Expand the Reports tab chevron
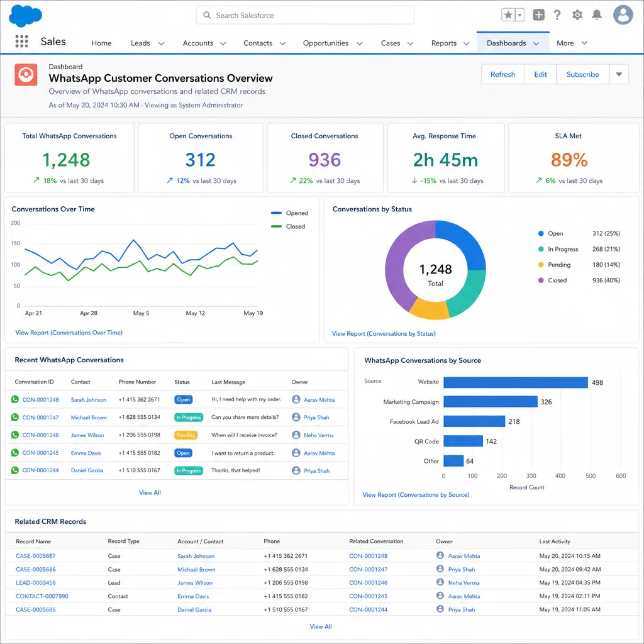Image resolution: width=644 pixels, height=644 pixels. [466, 43]
